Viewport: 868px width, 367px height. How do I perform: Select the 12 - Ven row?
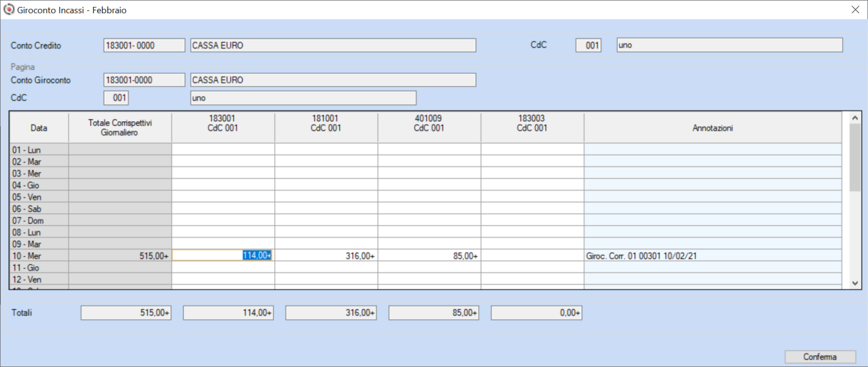pos(39,279)
